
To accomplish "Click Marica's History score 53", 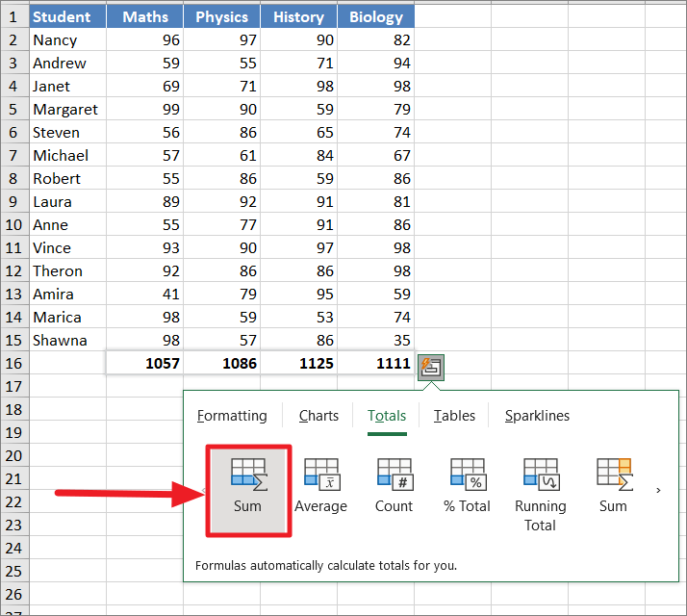I will [299, 317].
